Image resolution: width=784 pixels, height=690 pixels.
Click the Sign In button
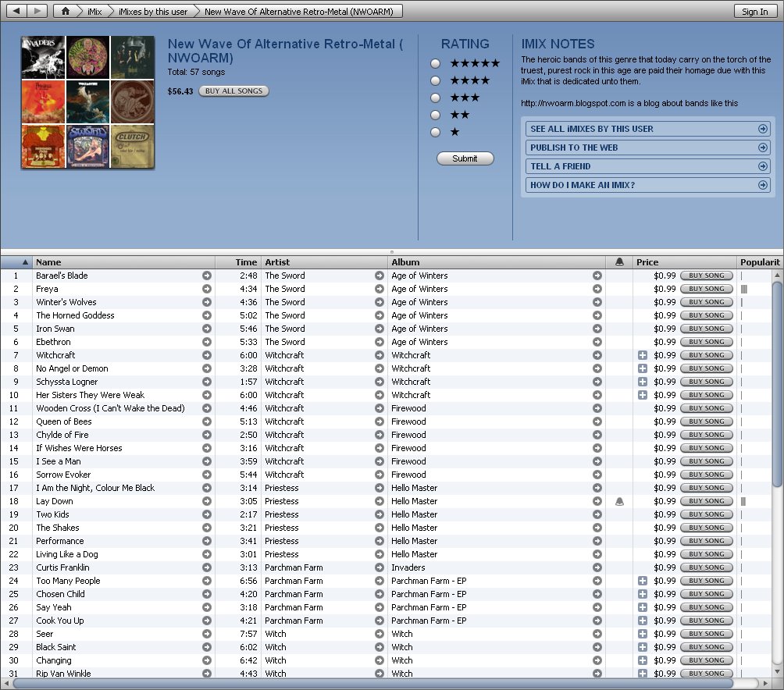pyautogui.click(x=754, y=11)
